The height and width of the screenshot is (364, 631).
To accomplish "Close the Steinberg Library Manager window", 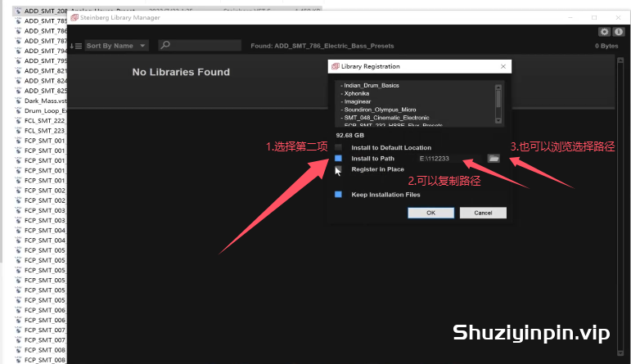I will point(618,18).
